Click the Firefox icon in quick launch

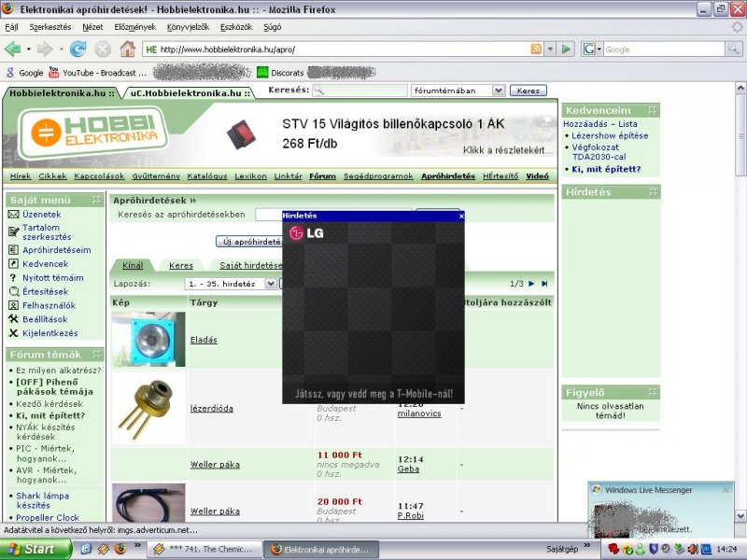[x=120, y=549]
